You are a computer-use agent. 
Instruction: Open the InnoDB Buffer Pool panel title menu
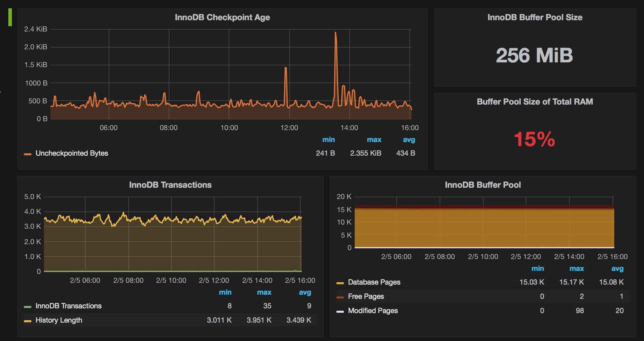point(483,185)
